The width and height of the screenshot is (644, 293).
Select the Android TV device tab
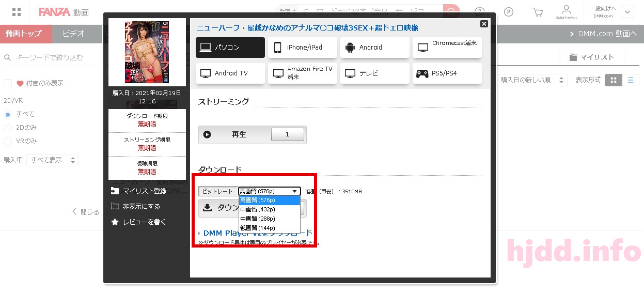[x=230, y=73]
